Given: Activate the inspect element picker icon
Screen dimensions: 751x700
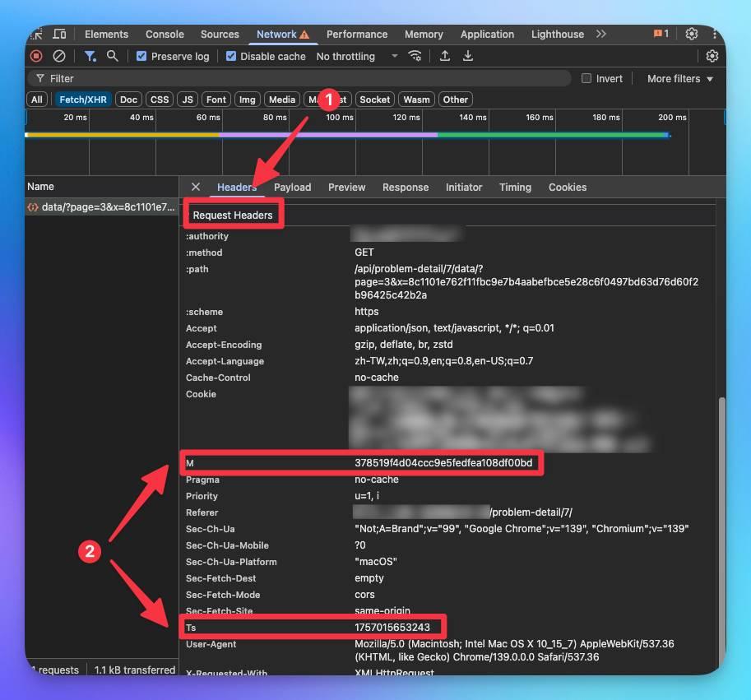Looking at the screenshot, I should coord(36,35).
